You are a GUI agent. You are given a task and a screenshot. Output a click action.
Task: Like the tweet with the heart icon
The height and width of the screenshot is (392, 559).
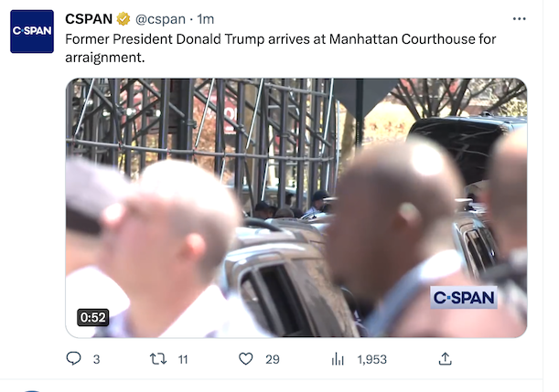(x=245, y=359)
